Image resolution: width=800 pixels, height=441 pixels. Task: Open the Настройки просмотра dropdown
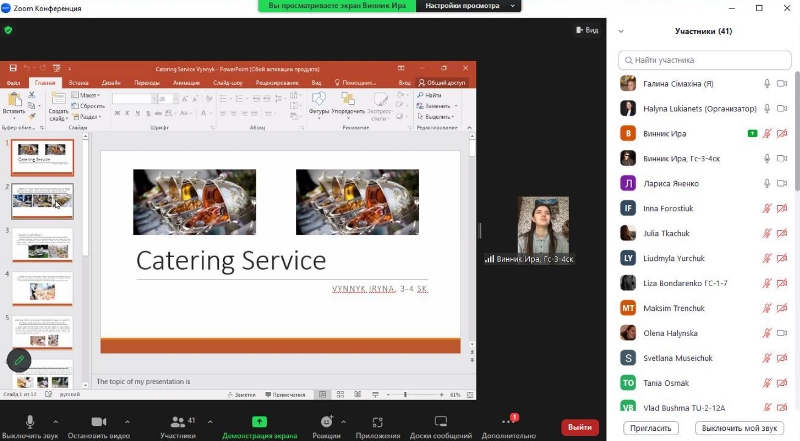pyautogui.click(x=469, y=6)
